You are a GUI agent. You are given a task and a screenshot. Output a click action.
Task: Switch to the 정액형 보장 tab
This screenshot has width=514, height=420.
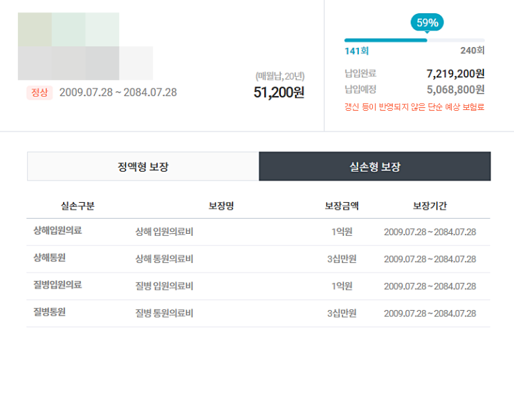143,166
